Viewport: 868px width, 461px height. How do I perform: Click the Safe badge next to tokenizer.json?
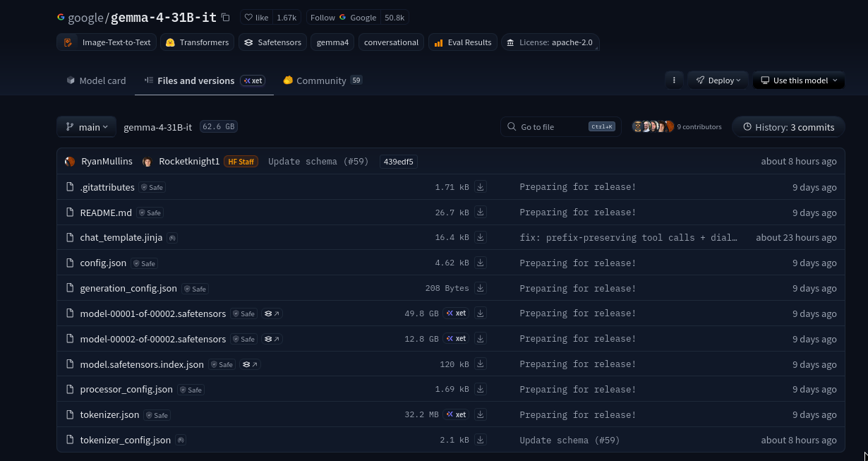pyautogui.click(x=157, y=415)
